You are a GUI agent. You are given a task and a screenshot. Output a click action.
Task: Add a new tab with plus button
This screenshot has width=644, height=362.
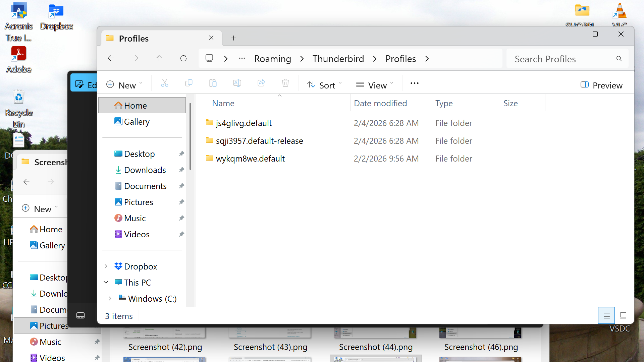click(233, 38)
